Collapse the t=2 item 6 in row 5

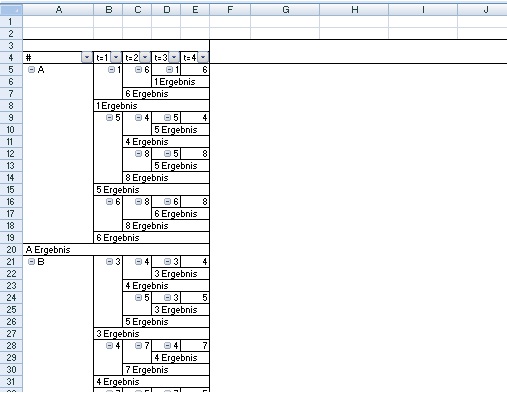click(x=138, y=70)
